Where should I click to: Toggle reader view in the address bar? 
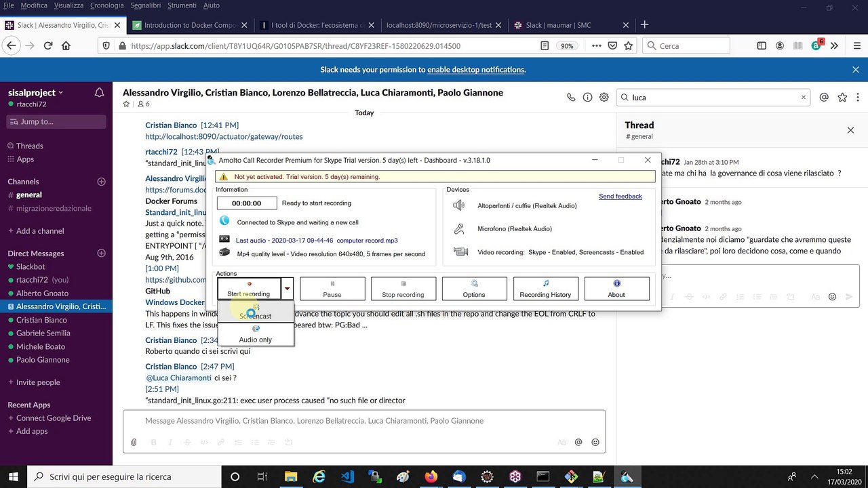pos(545,46)
